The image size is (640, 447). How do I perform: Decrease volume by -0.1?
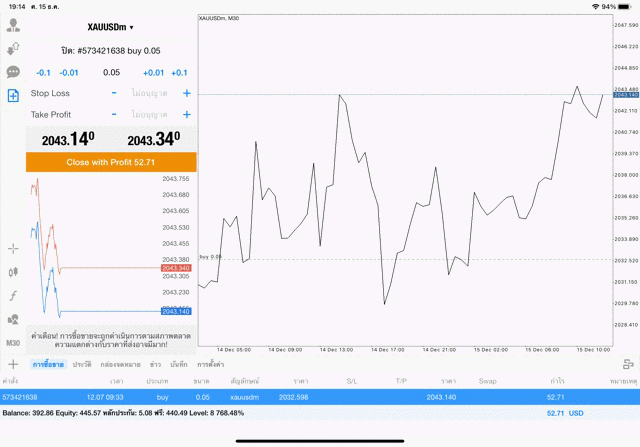(x=43, y=73)
